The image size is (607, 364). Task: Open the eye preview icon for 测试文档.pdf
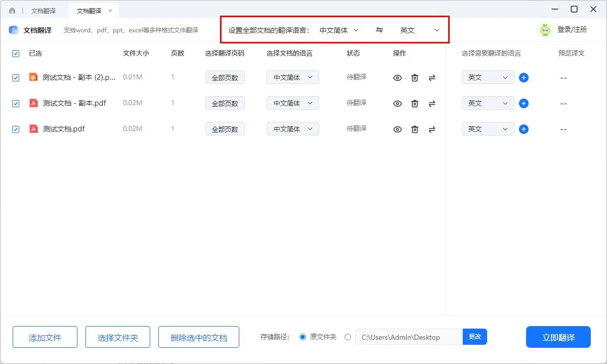point(398,128)
